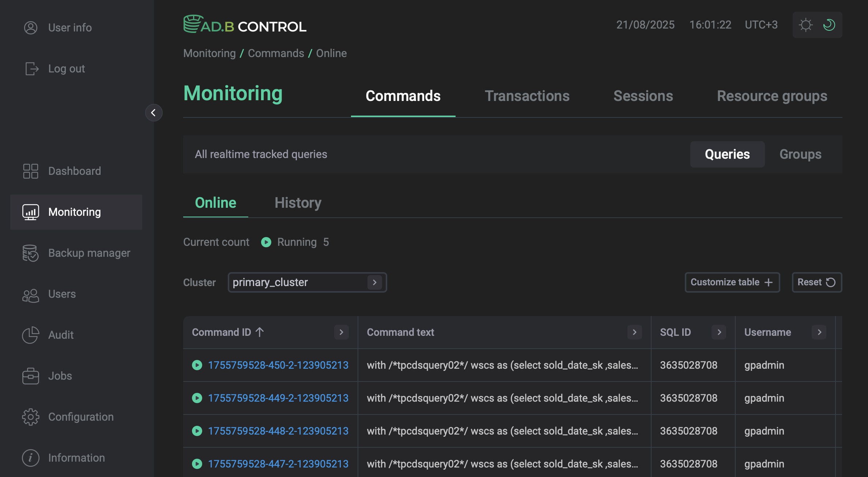
Task: Collapse the left sidebar with chevron
Action: coord(154,113)
